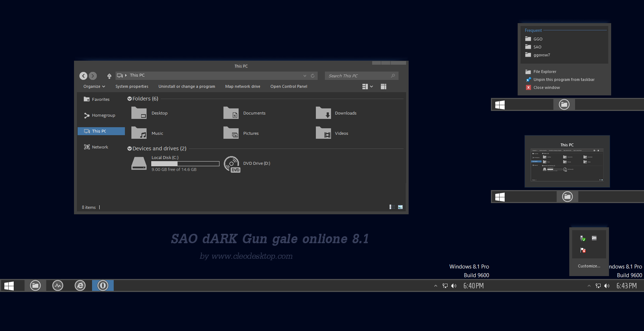Select Favorites in navigation pane

pyautogui.click(x=101, y=99)
